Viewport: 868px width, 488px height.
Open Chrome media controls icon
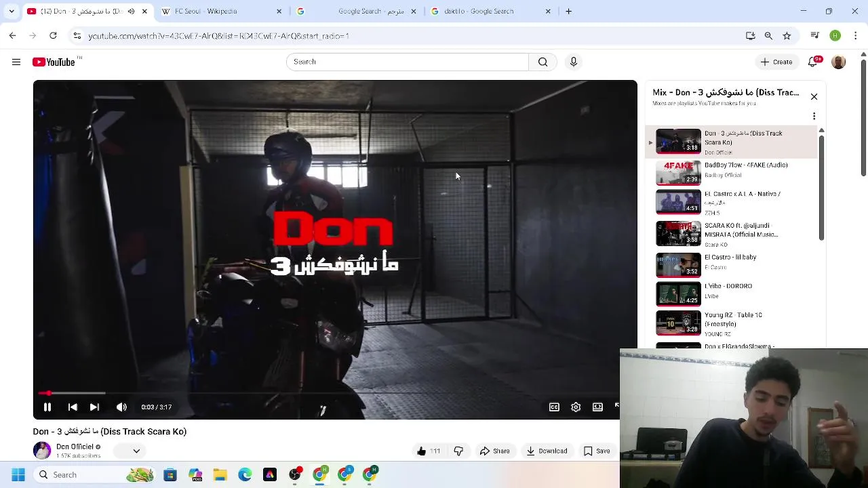click(x=815, y=35)
